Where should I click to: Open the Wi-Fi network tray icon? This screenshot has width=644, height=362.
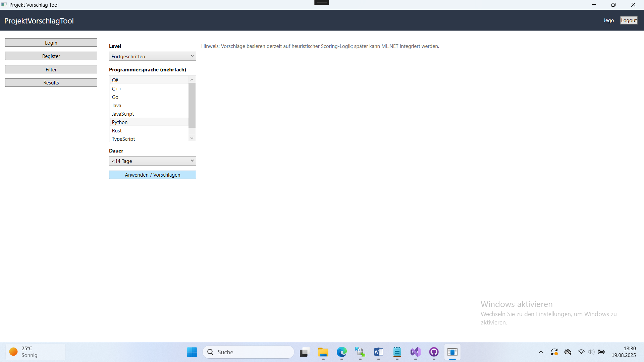coord(581,352)
